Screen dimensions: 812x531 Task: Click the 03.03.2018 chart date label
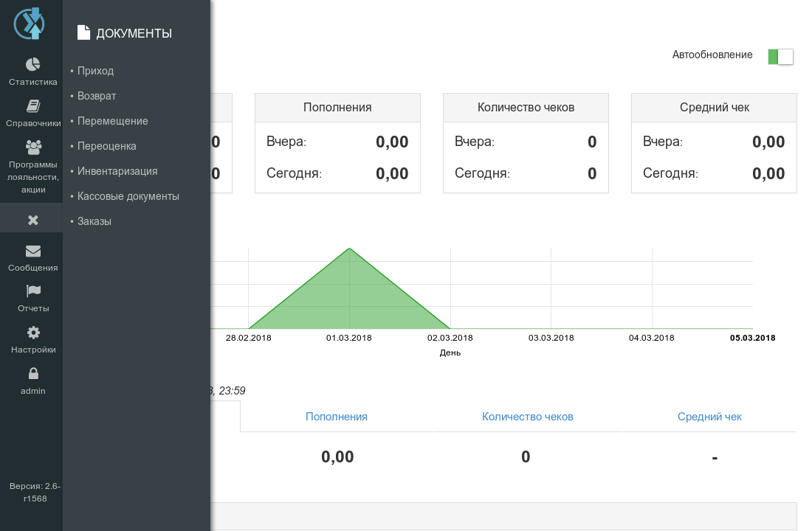point(551,338)
